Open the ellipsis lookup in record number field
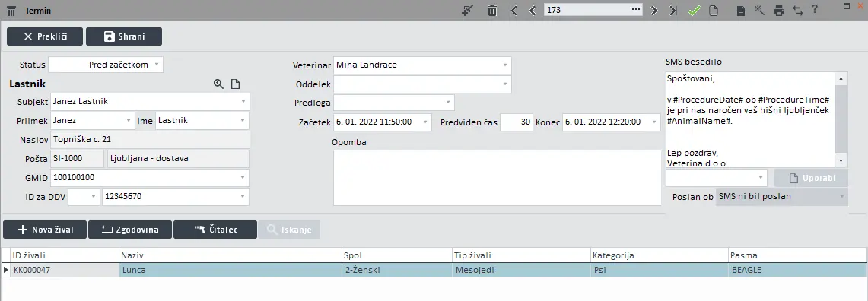 [x=636, y=10]
